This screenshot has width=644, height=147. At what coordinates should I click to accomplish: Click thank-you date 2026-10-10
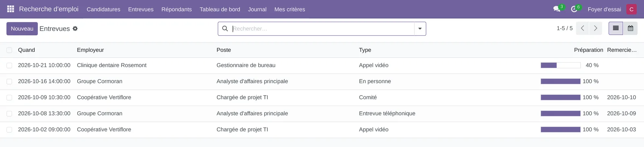tap(621, 97)
